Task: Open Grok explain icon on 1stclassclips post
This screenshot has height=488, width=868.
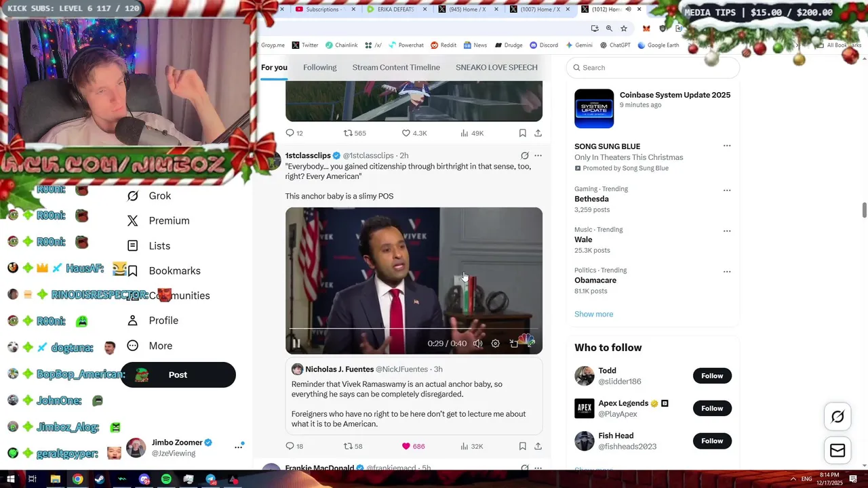Action: (x=524, y=156)
